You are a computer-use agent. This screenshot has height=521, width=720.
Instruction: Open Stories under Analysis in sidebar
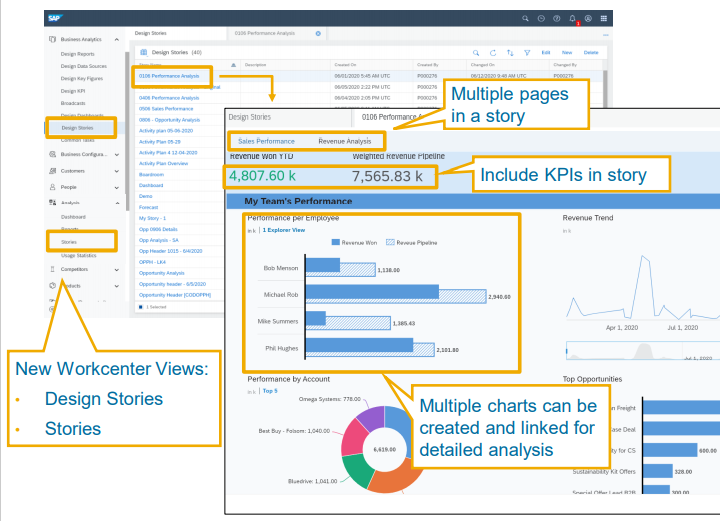tap(69, 242)
